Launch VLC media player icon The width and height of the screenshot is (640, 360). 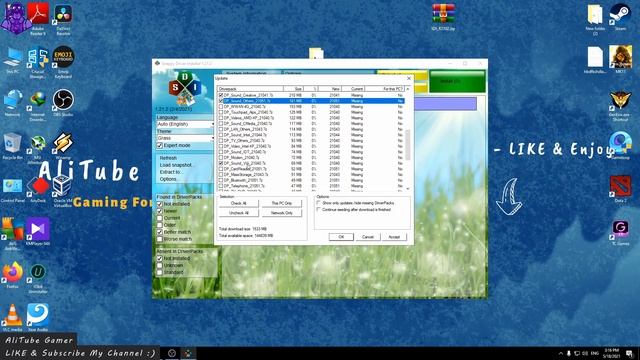point(13,316)
